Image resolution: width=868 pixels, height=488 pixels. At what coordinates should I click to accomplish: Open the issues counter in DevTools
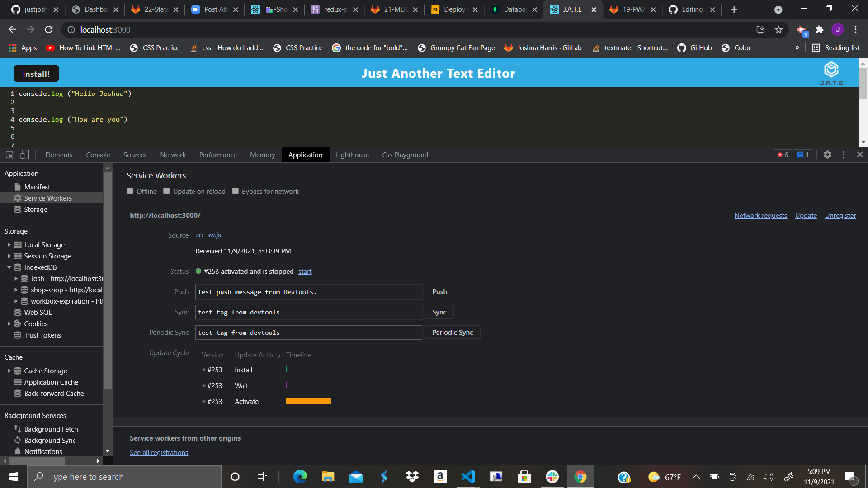point(803,155)
